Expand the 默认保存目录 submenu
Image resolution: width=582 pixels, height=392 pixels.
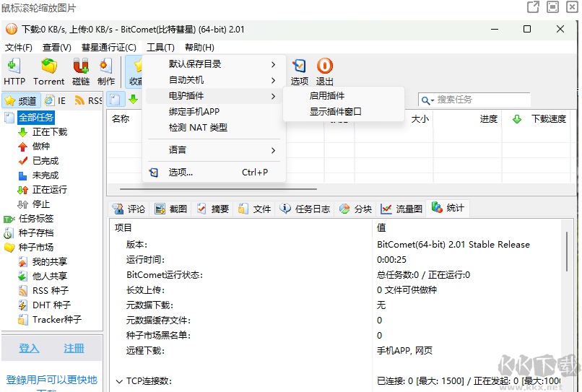click(x=214, y=64)
